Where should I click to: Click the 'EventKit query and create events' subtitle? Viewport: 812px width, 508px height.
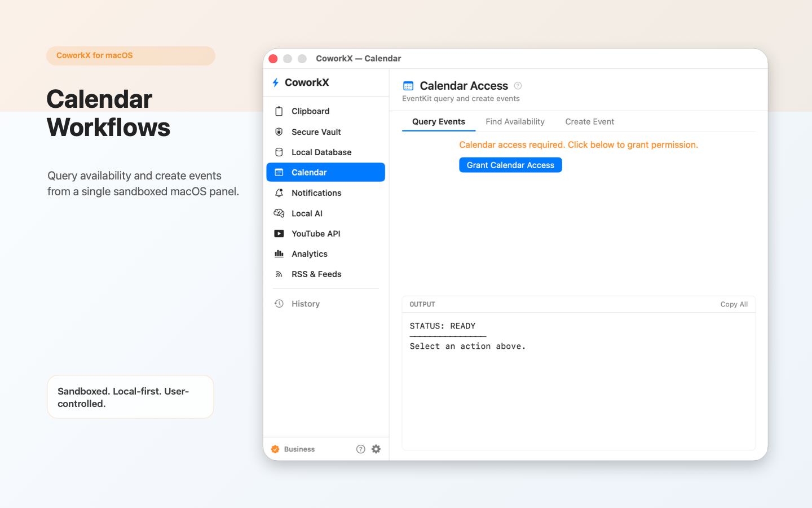(x=461, y=98)
